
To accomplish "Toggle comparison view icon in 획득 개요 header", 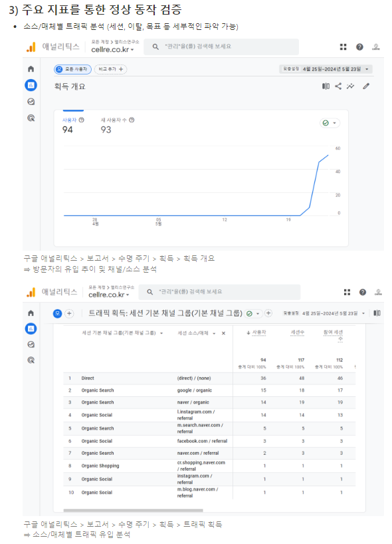I will click(326, 86).
